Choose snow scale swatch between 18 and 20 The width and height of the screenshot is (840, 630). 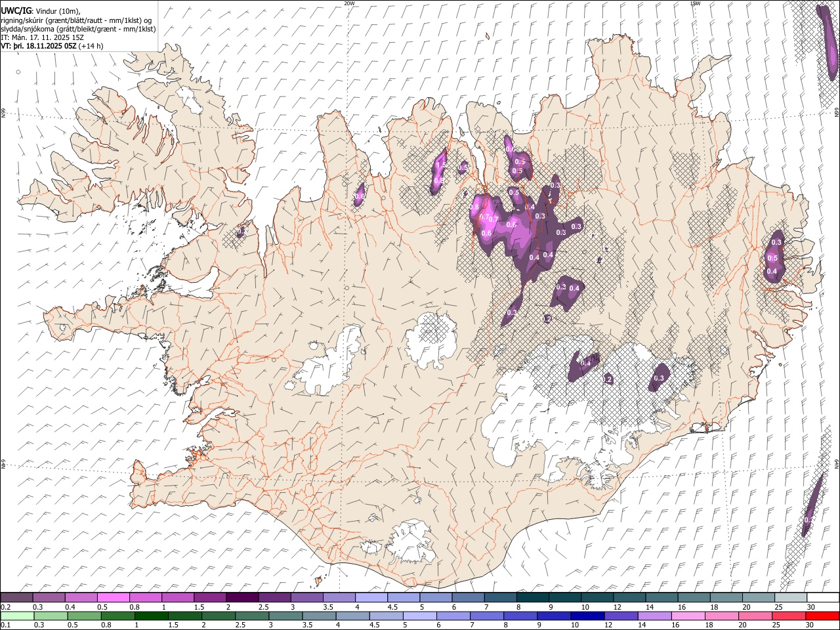coord(725,597)
